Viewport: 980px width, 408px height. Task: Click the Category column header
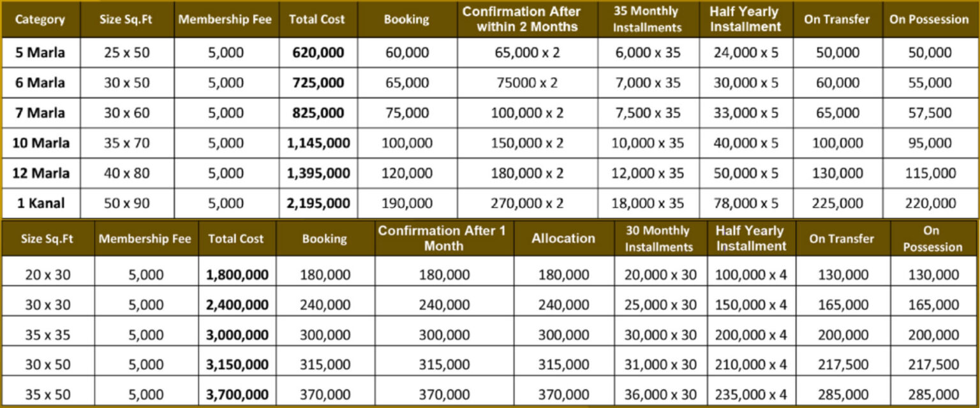pos(40,19)
